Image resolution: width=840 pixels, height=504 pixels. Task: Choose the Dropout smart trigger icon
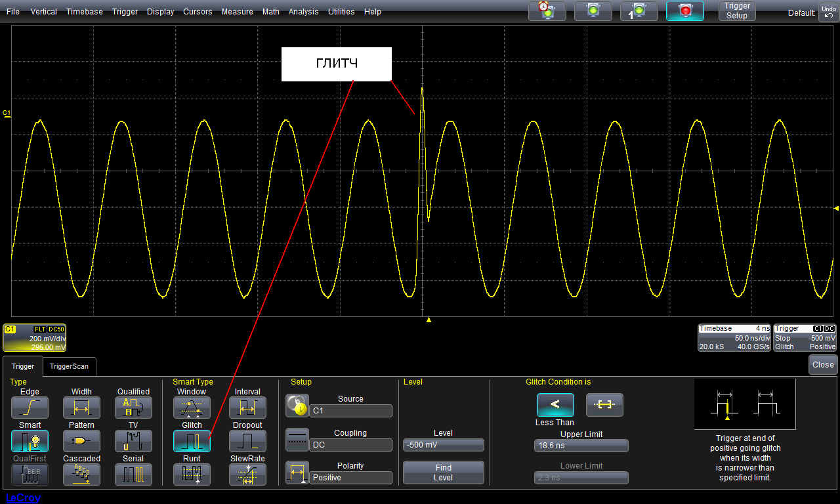tap(247, 441)
